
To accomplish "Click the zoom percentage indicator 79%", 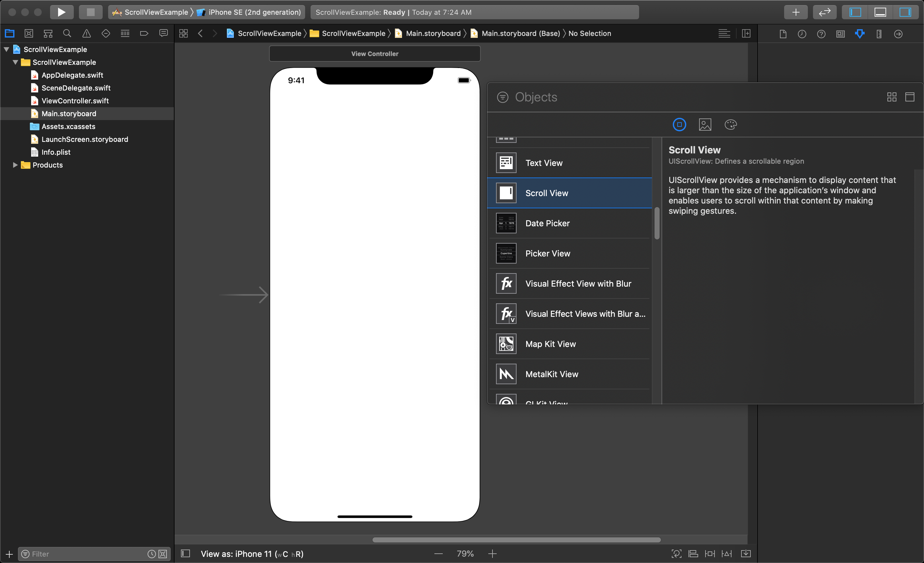I will coord(465,553).
